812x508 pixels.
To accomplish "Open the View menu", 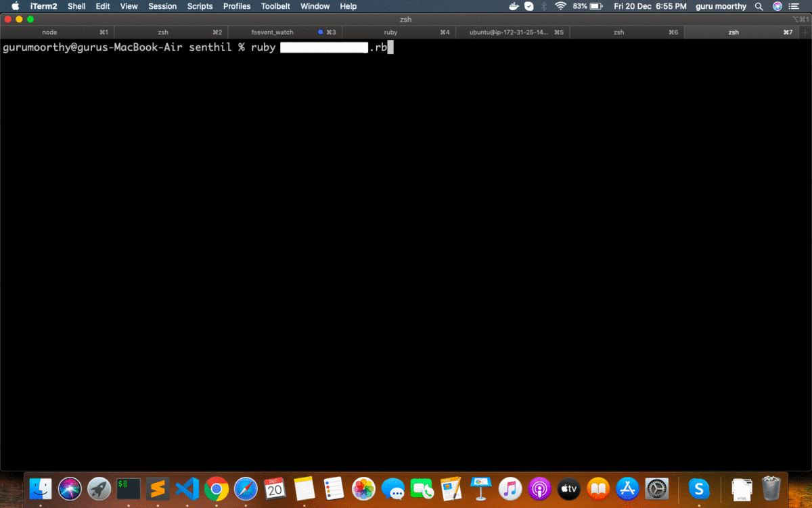I will [129, 6].
